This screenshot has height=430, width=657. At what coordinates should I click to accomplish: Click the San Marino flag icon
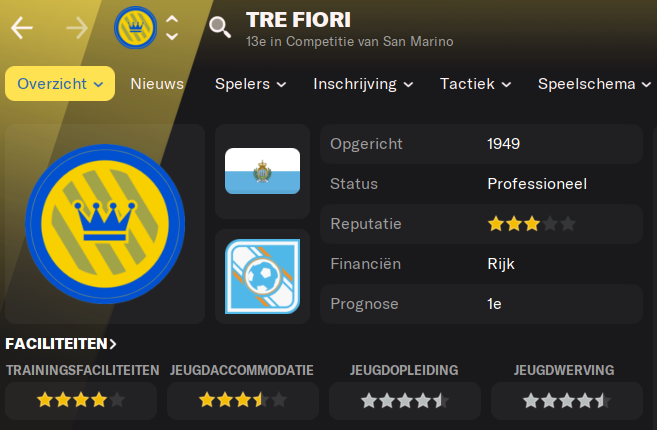pos(262,171)
